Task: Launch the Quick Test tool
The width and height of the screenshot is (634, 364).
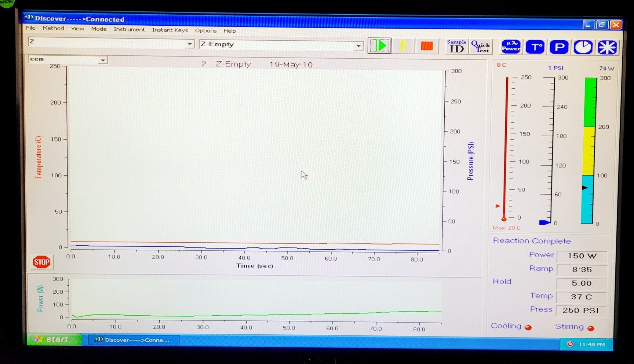Action: tap(481, 46)
